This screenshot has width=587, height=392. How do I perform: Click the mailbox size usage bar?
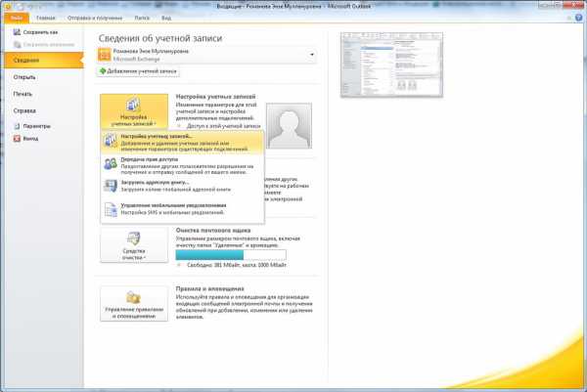pyautogui.click(x=231, y=255)
